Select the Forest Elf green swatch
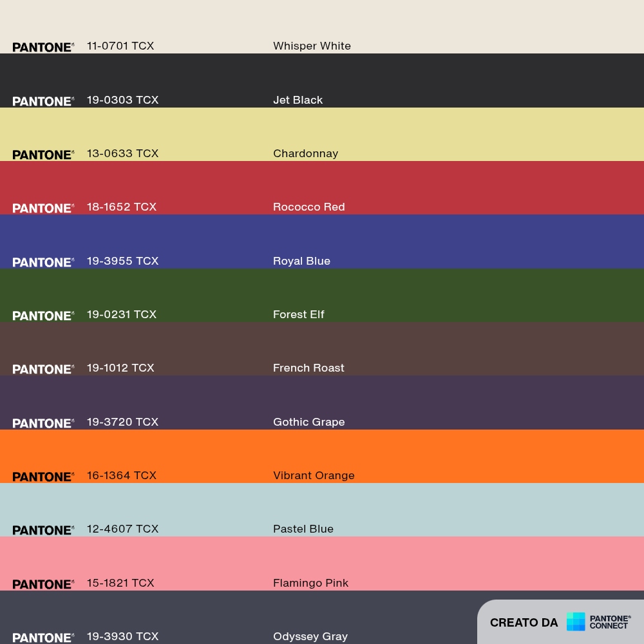 (322, 296)
